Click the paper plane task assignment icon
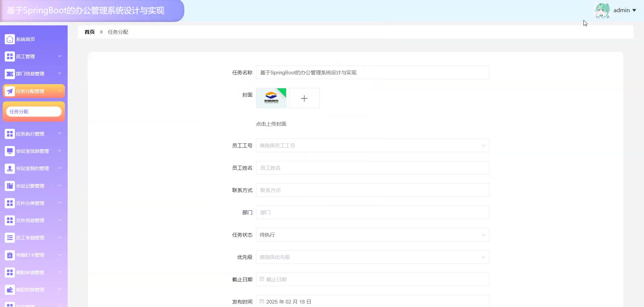 point(10,91)
